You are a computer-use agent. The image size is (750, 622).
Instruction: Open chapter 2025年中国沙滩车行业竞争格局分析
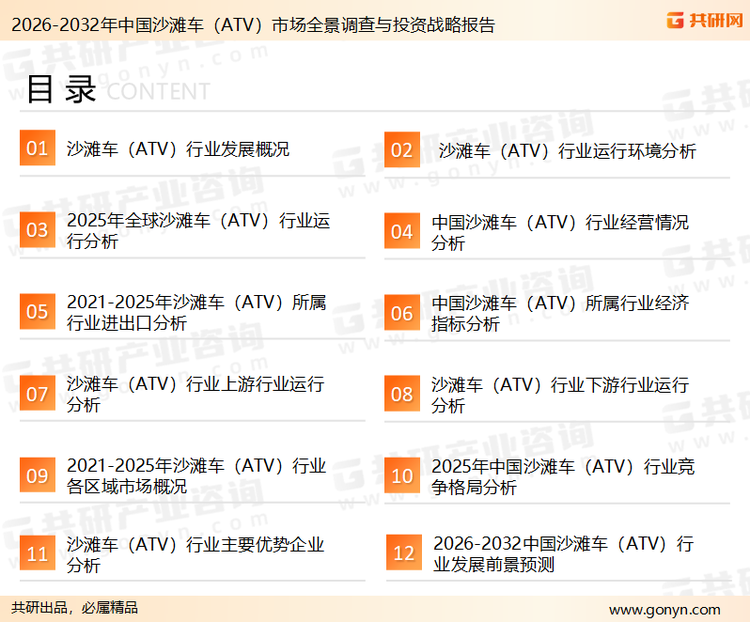(562, 477)
